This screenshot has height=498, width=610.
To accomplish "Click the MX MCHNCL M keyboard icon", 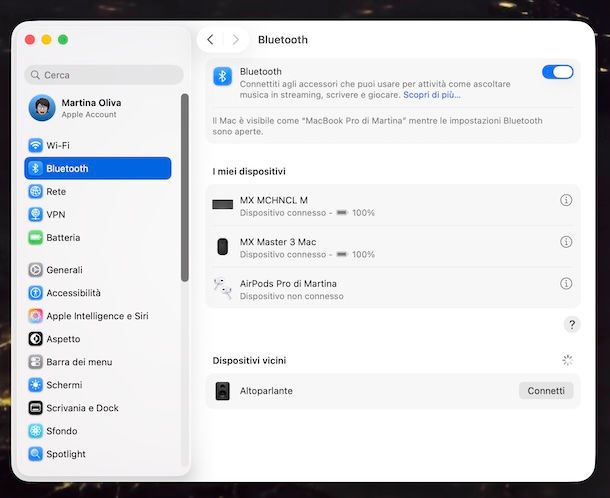I will [x=223, y=204].
